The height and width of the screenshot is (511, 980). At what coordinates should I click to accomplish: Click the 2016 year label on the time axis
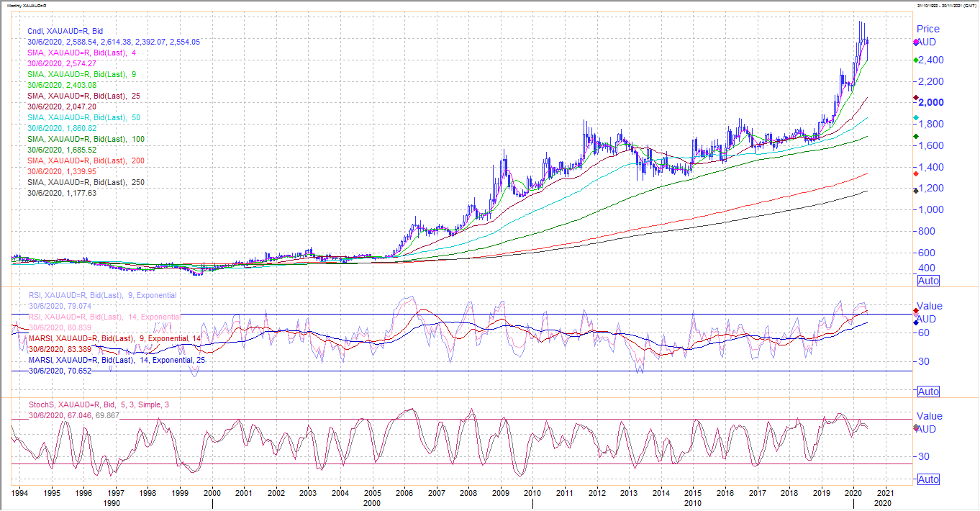[x=725, y=494]
